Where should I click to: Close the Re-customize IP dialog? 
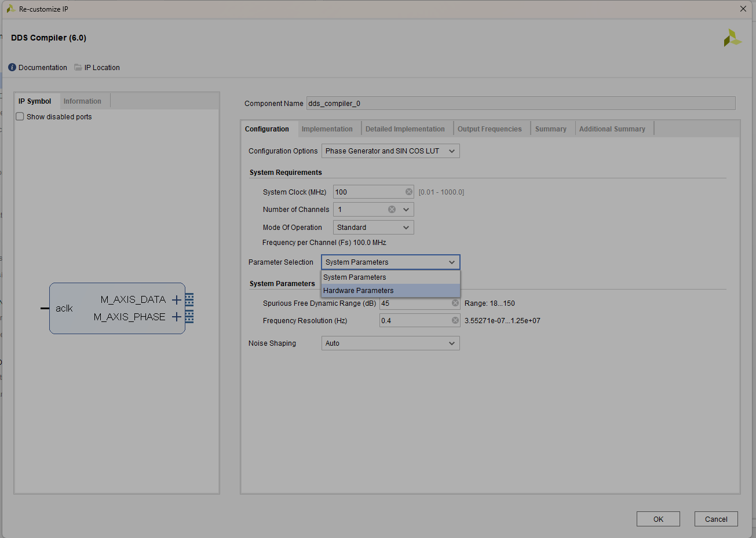click(743, 9)
